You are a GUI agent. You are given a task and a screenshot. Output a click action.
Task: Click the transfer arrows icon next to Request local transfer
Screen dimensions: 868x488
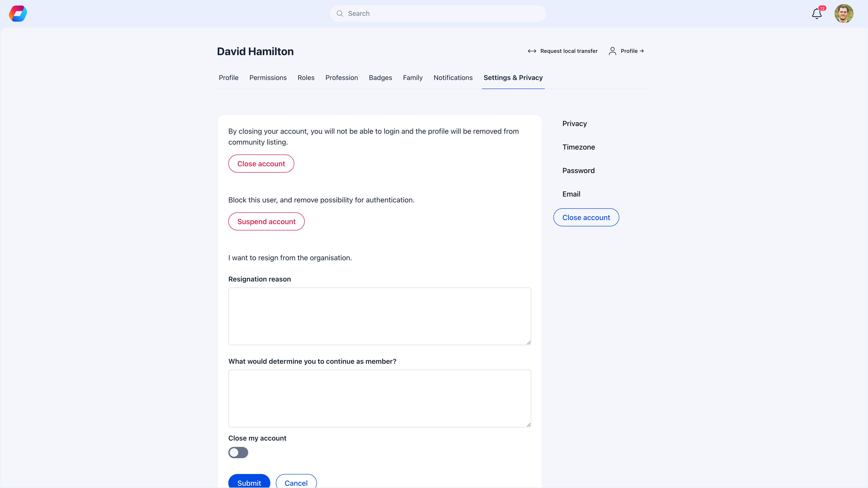point(532,51)
